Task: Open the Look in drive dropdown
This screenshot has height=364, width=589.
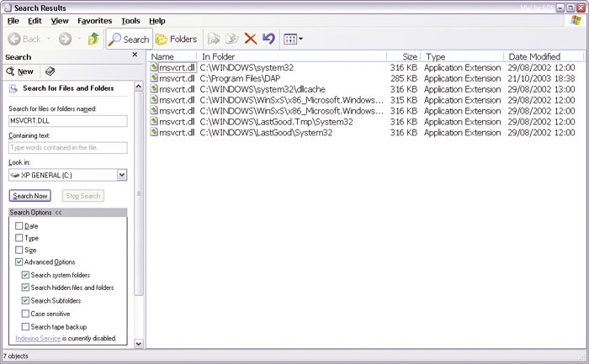Action: (122, 175)
